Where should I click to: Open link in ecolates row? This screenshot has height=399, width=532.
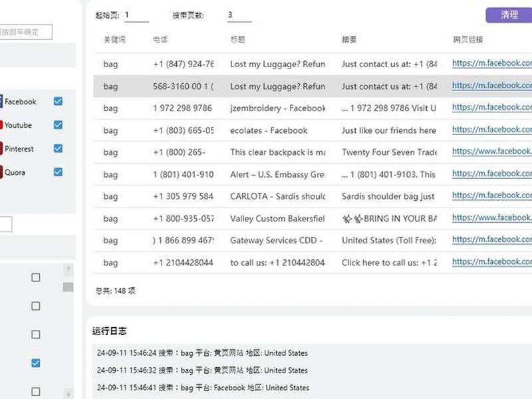coord(492,130)
